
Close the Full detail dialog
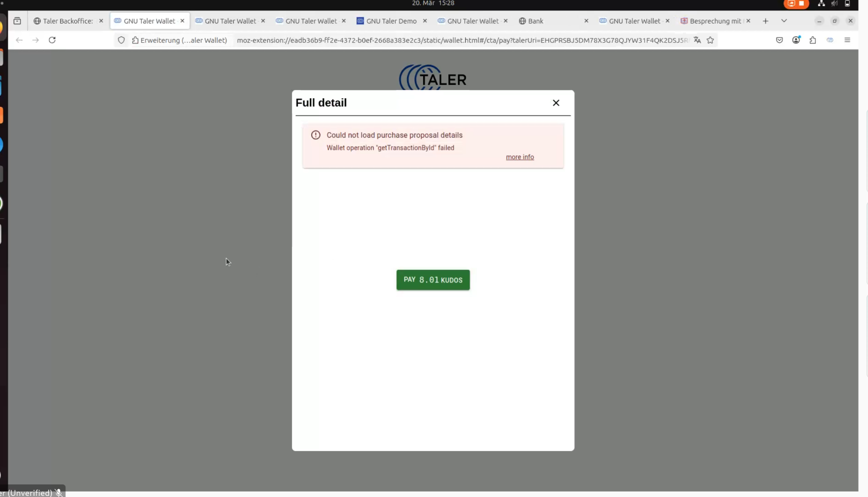pos(556,103)
